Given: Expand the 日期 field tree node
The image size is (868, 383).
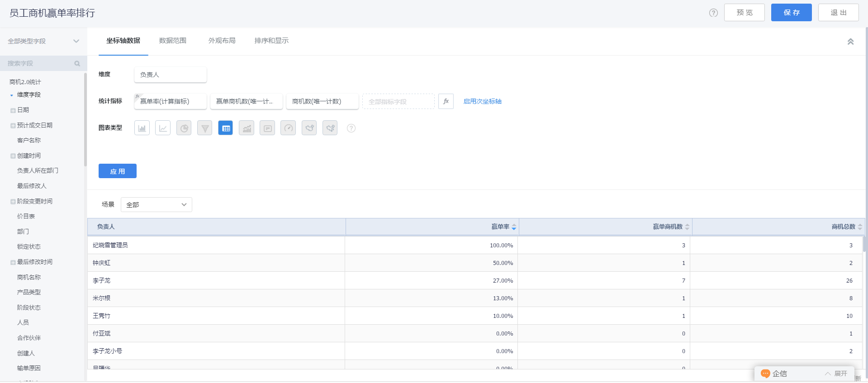Looking at the screenshot, I should [x=13, y=110].
